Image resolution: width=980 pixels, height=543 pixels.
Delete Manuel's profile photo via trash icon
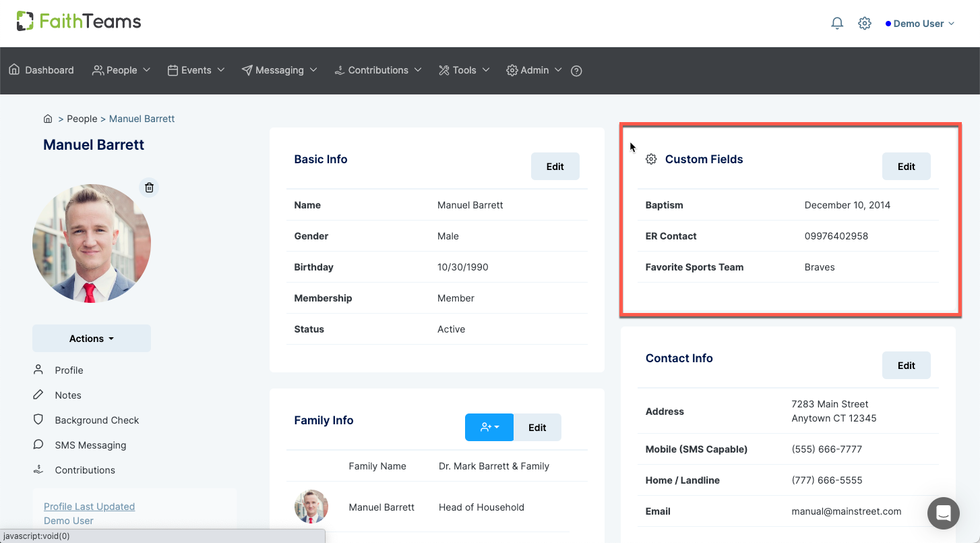[149, 188]
